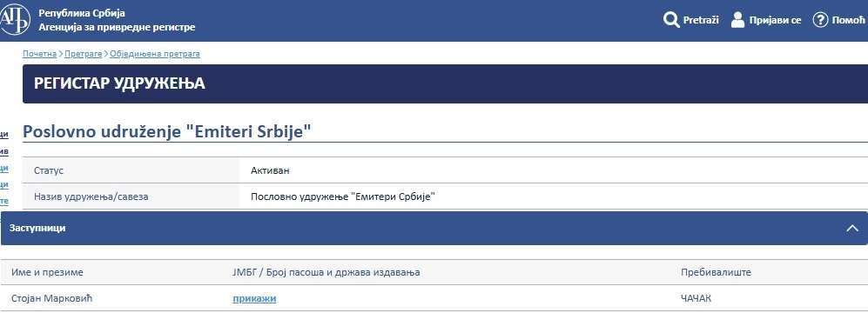Click the user profile silhouette icon
This screenshot has height=313, width=868.
737,20
